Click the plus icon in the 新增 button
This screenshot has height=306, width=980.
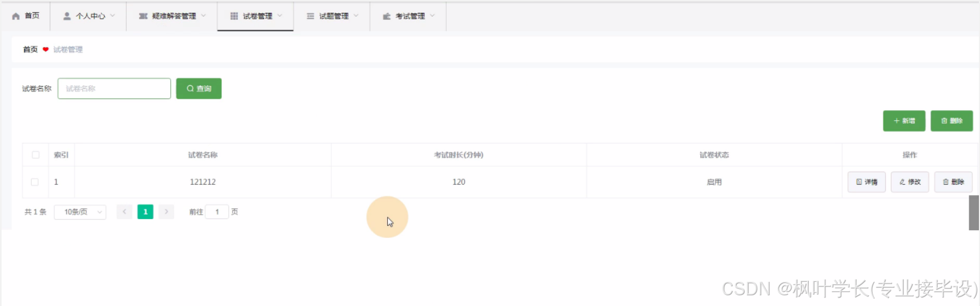pyautogui.click(x=896, y=121)
